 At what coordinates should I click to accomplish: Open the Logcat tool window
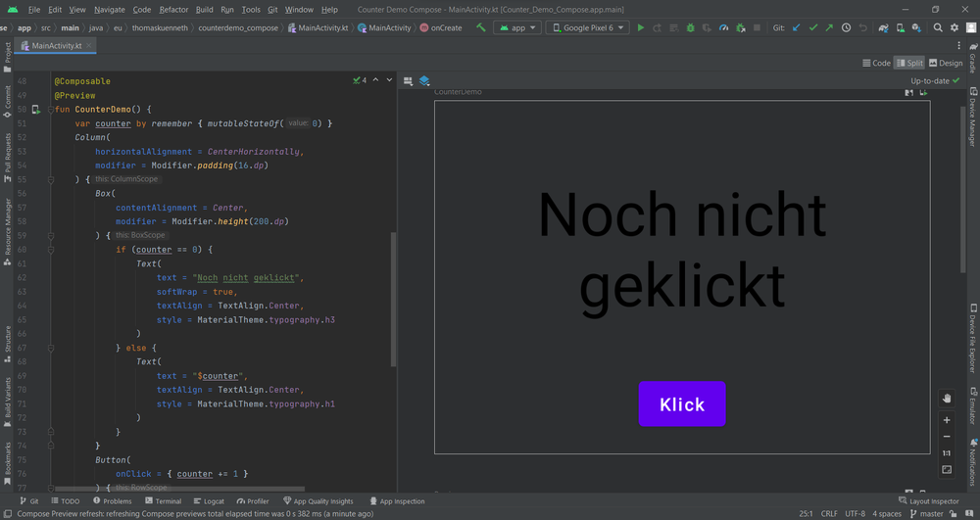(x=208, y=501)
